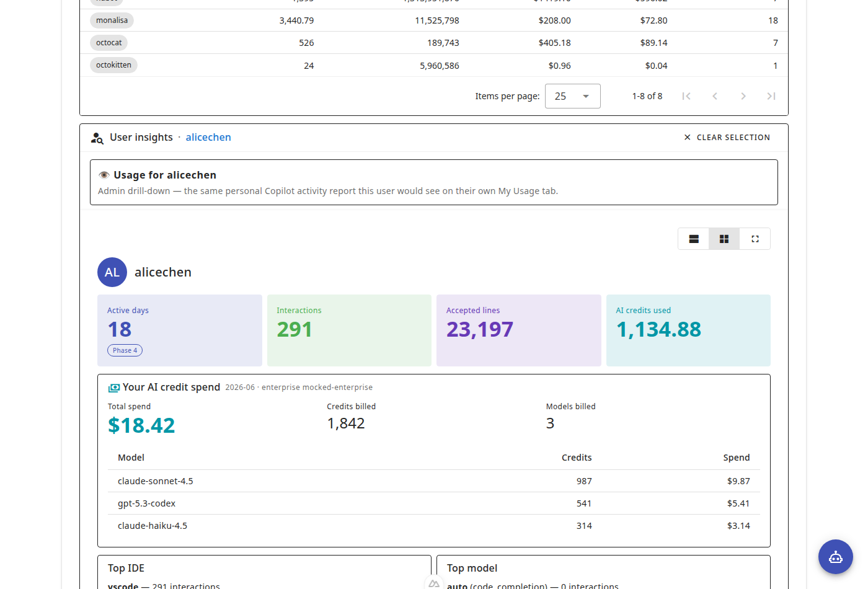Click monalisa's 11,525,798 cell
Viewport: 868px width, 589px height.
click(437, 20)
